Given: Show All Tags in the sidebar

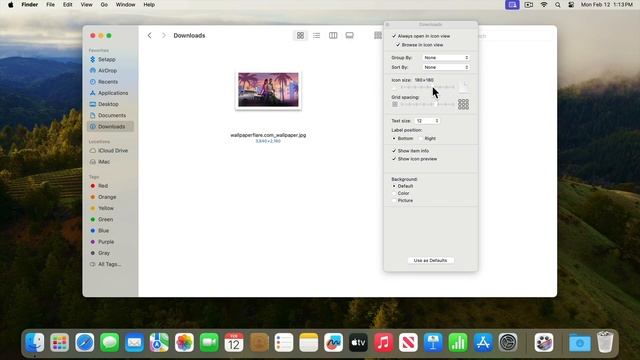Looking at the screenshot, I should (110, 264).
